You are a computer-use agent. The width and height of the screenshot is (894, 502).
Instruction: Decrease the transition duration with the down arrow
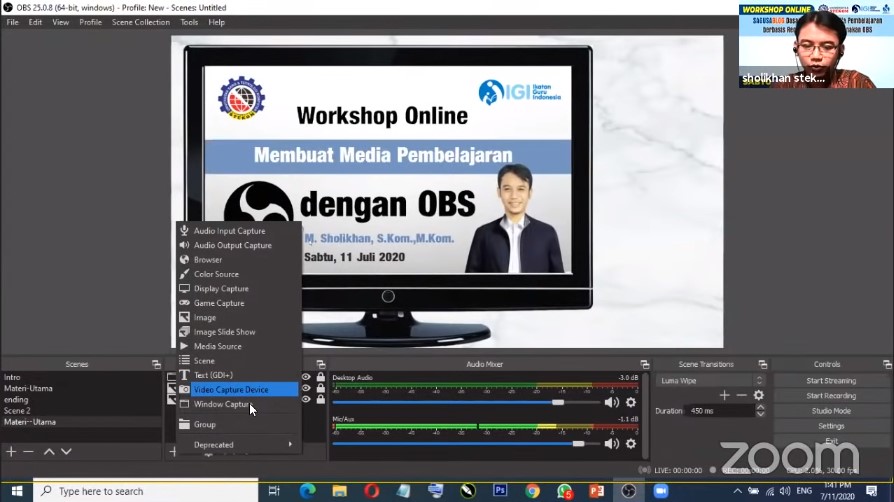[760, 414]
